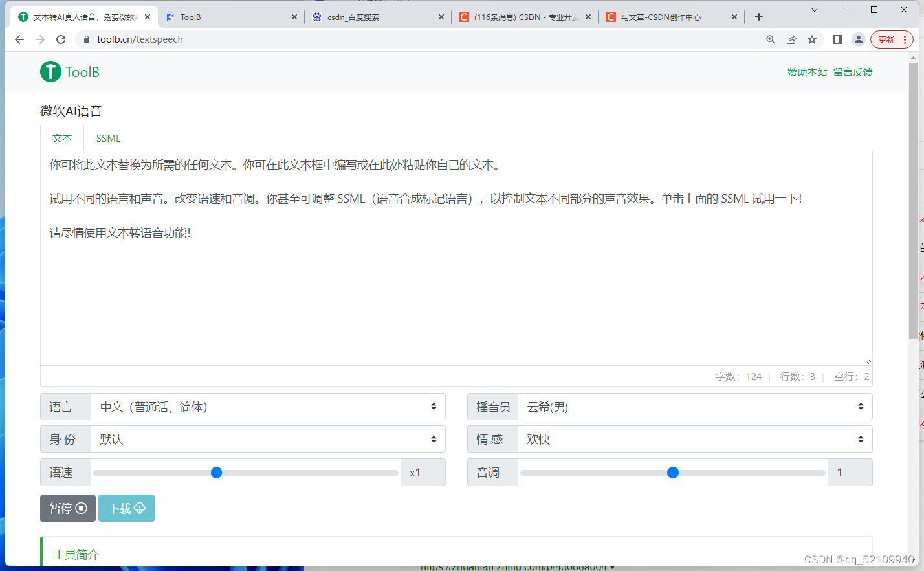Open zoom magnifier icon in address bar

(x=771, y=39)
